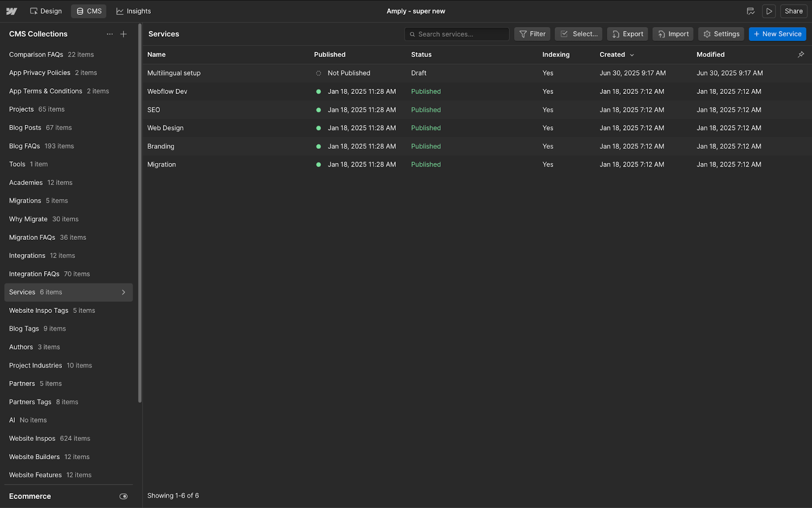Screen dimensions: 812x508
Task: Add a new CMS collection with plus icon
Action: click(x=123, y=34)
